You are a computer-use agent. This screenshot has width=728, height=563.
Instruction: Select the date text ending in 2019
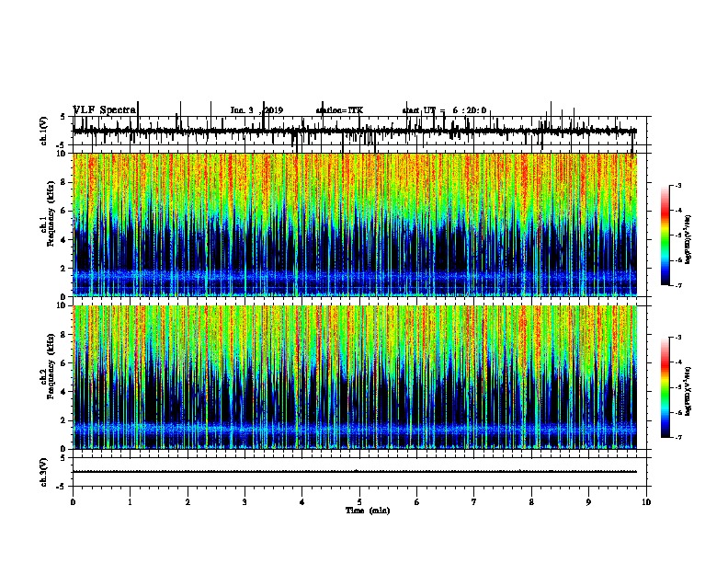tap(256, 110)
